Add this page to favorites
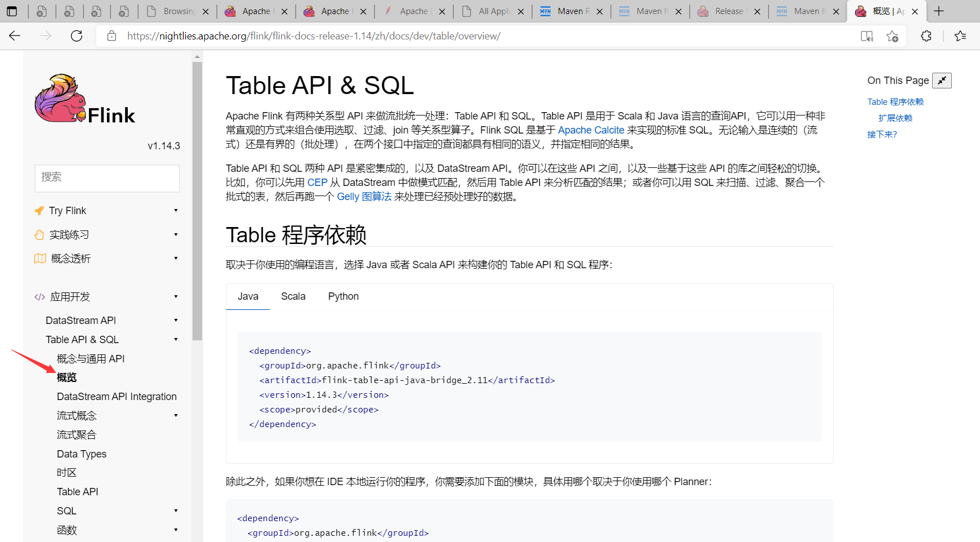This screenshot has height=542, width=980. [892, 36]
